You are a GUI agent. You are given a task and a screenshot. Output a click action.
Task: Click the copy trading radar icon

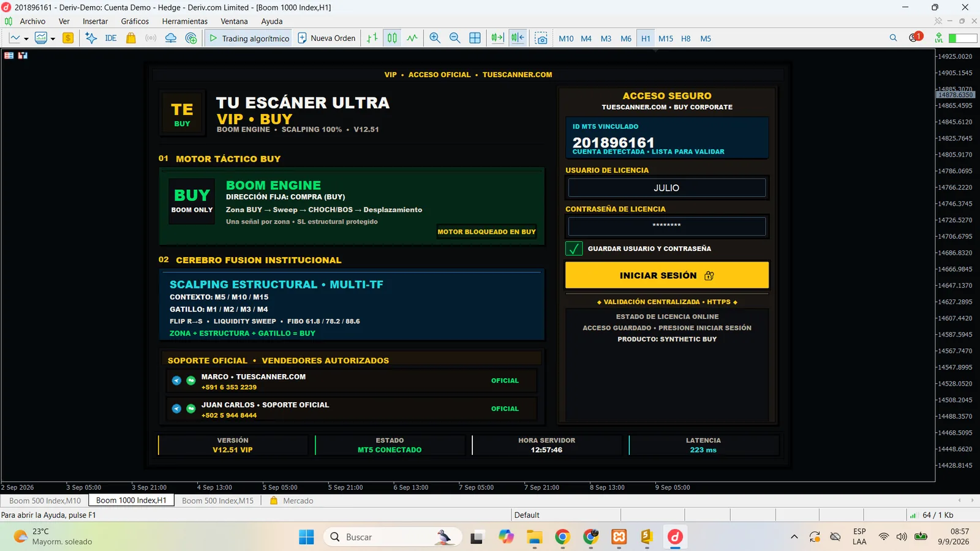click(191, 38)
